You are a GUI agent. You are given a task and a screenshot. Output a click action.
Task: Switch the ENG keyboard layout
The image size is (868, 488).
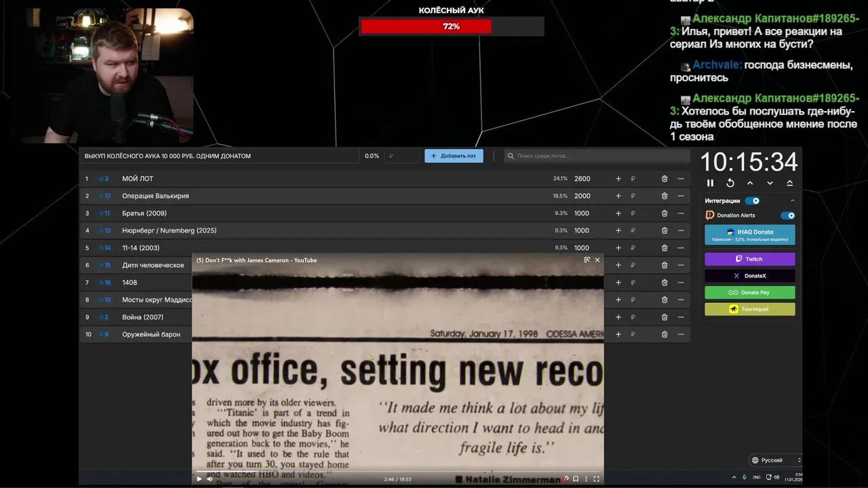tap(756, 478)
